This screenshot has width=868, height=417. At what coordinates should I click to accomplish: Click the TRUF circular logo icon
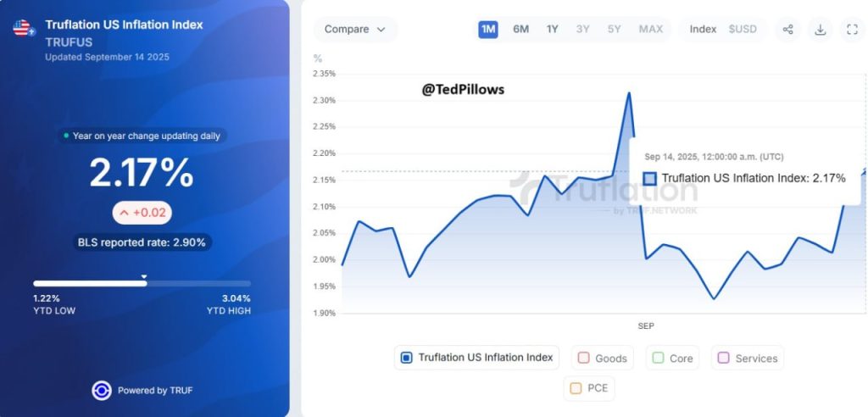[102, 391]
